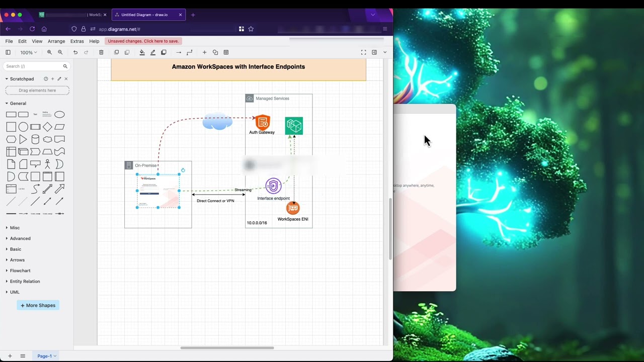Select the Callout speech bubble shape
The height and width of the screenshot is (362, 644).
(35, 164)
